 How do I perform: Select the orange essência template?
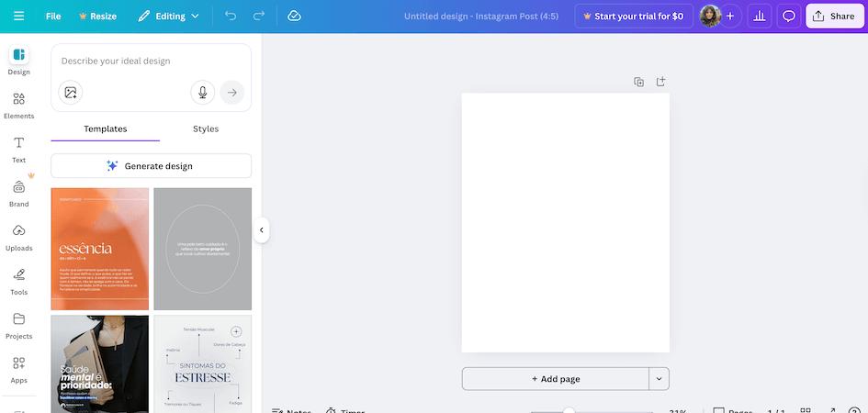pos(99,249)
